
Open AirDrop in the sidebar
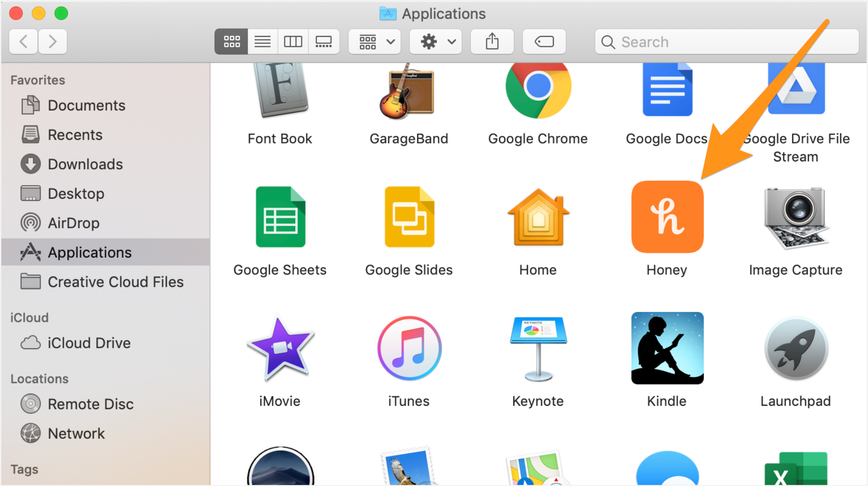tap(106, 223)
